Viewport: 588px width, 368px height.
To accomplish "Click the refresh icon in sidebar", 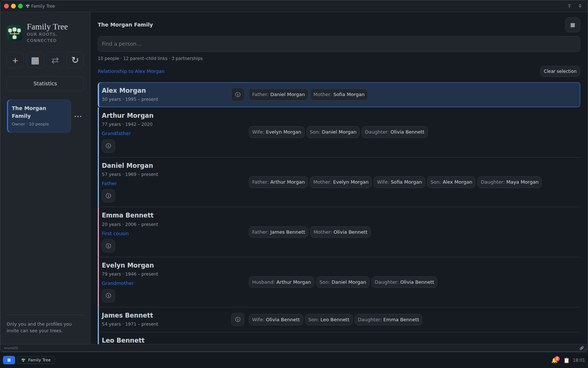I will click(75, 60).
